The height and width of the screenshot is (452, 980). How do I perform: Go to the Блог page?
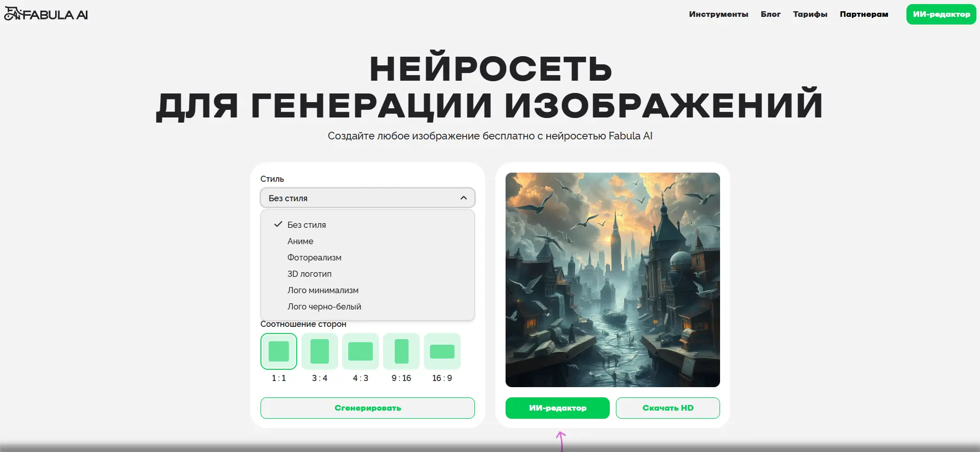pos(771,14)
